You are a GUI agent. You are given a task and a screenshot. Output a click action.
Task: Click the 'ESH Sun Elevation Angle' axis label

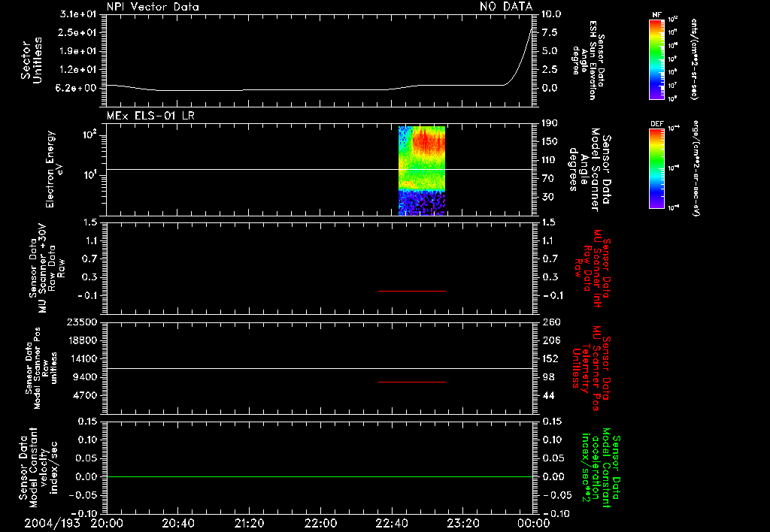click(588, 60)
